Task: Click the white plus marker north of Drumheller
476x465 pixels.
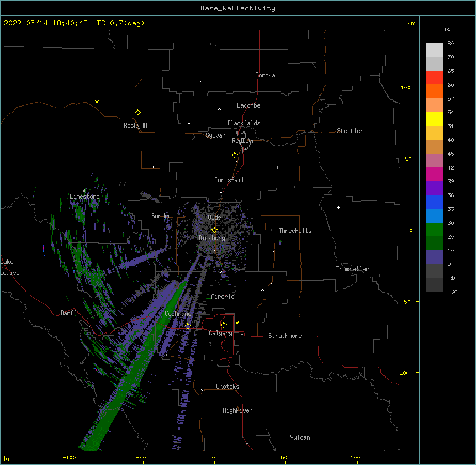Action: point(338,207)
